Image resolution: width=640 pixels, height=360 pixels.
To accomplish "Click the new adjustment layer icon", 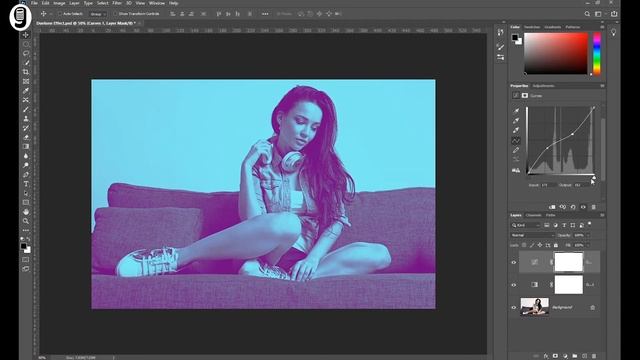I will coord(565,356).
